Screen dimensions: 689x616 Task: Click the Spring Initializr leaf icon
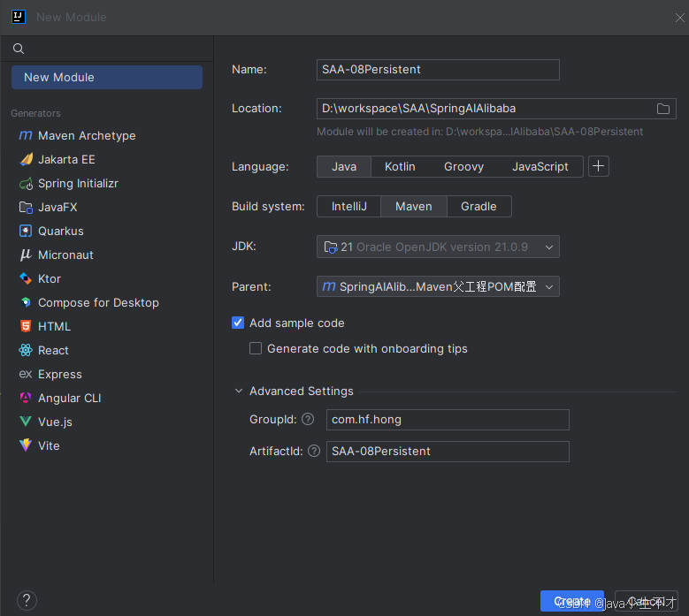[26, 184]
